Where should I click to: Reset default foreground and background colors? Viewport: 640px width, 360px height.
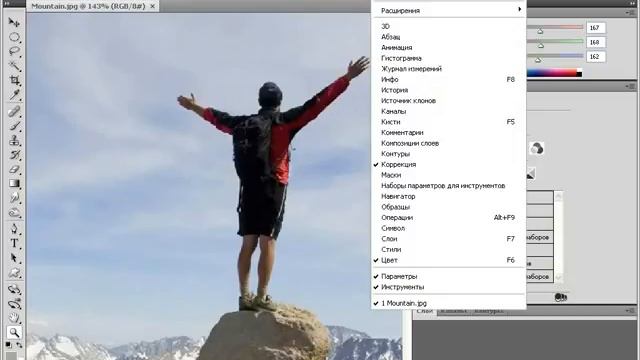click(x=9, y=345)
